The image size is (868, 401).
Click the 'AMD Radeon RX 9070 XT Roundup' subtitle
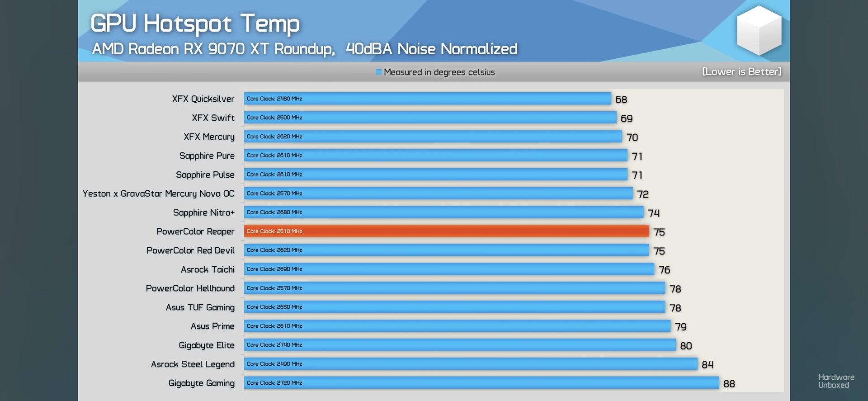(213, 49)
